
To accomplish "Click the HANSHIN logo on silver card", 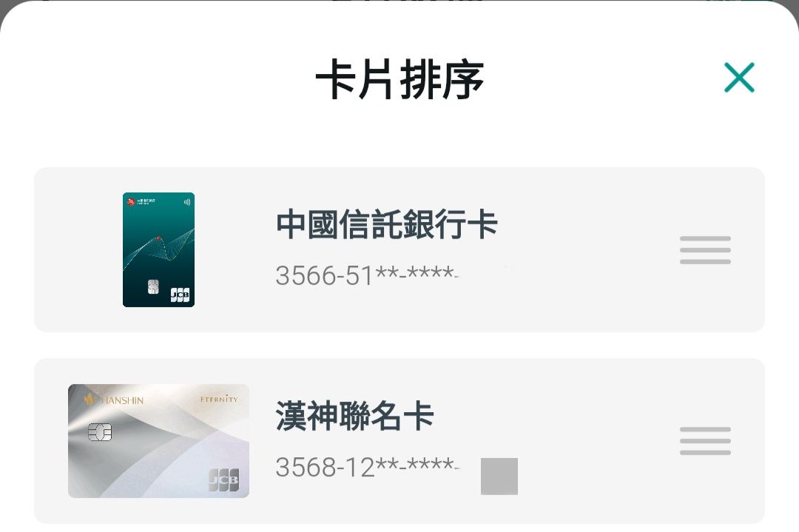I will 114,400.
